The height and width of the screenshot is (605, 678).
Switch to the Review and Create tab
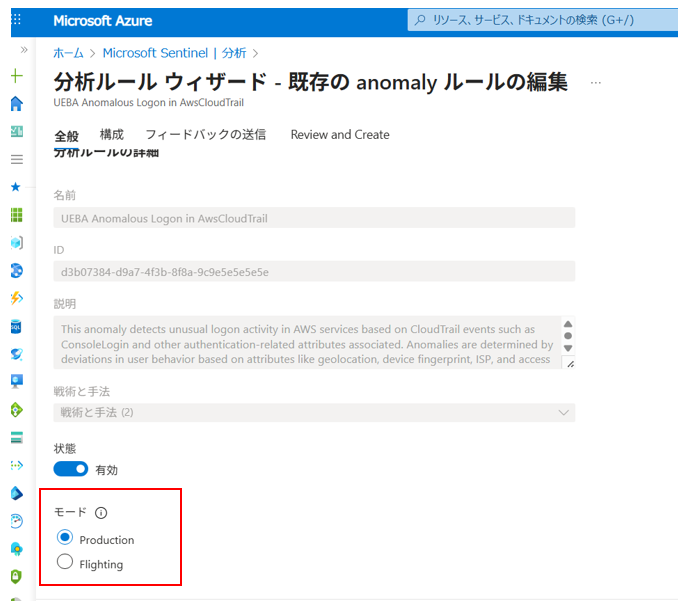pos(340,135)
